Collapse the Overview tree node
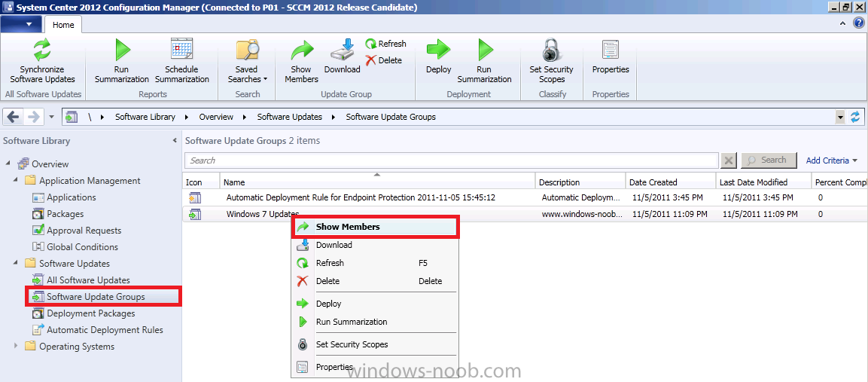 coord(8,163)
